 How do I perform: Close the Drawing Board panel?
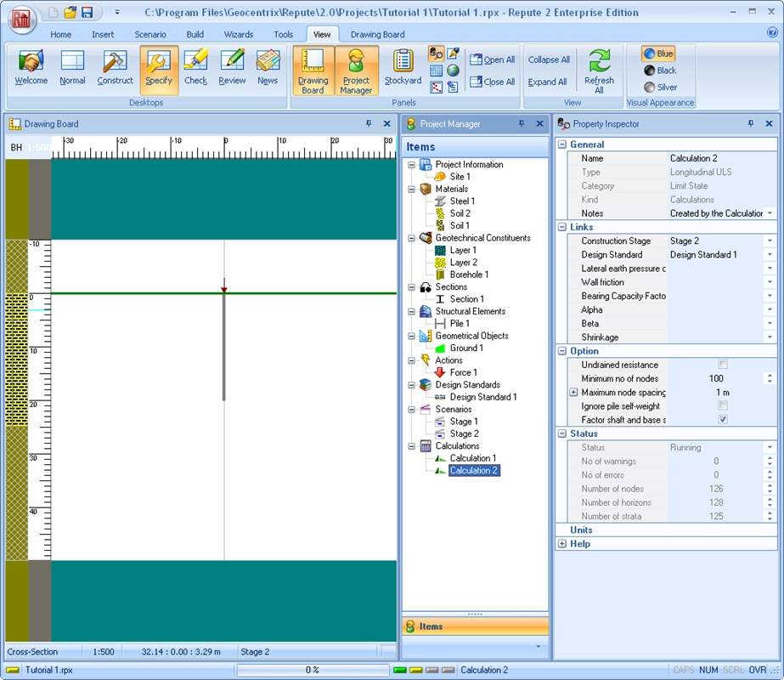[x=387, y=123]
